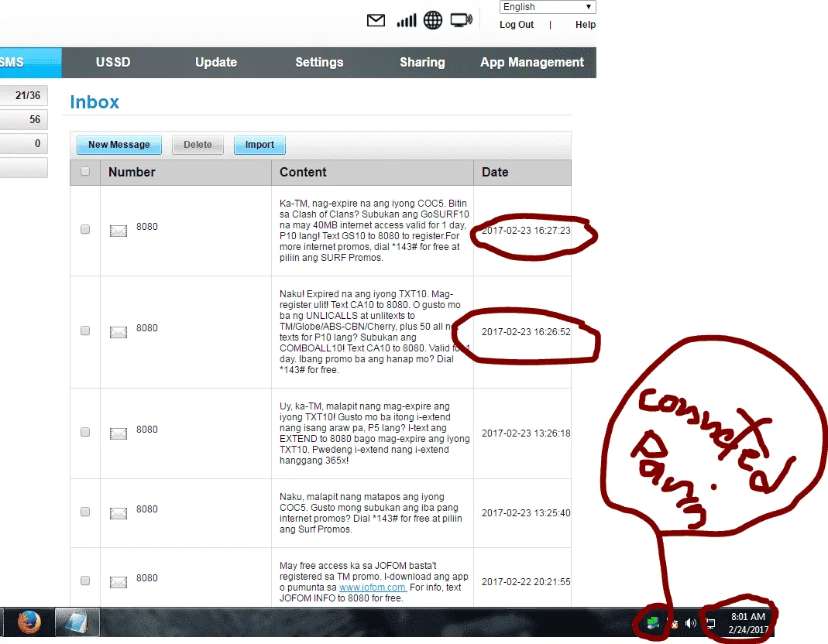The height and width of the screenshot is (644, 828).
Task: Open the notepad app on the taskbar
Action: pyautogui.click(x=77, y=623)
